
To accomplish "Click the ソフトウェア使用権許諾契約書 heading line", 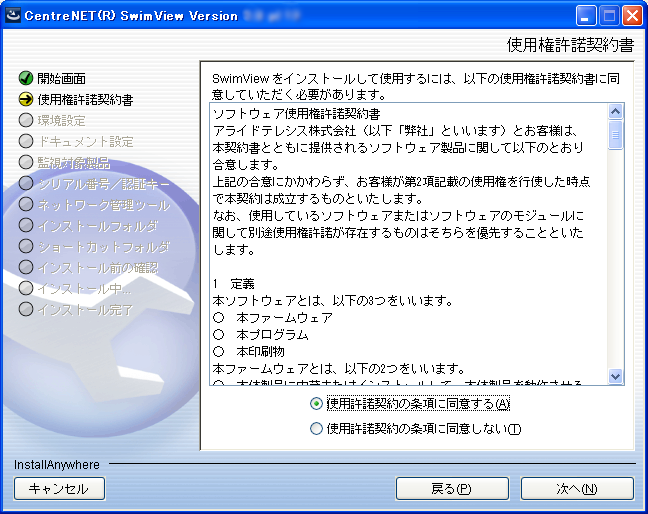I will pyautogui.click(x=296, y=114).
